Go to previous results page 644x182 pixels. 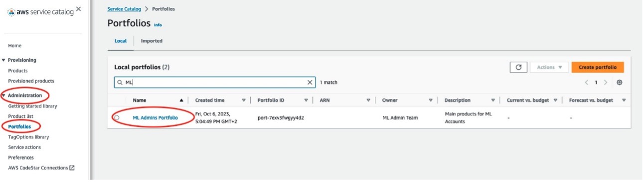(587, 83)
